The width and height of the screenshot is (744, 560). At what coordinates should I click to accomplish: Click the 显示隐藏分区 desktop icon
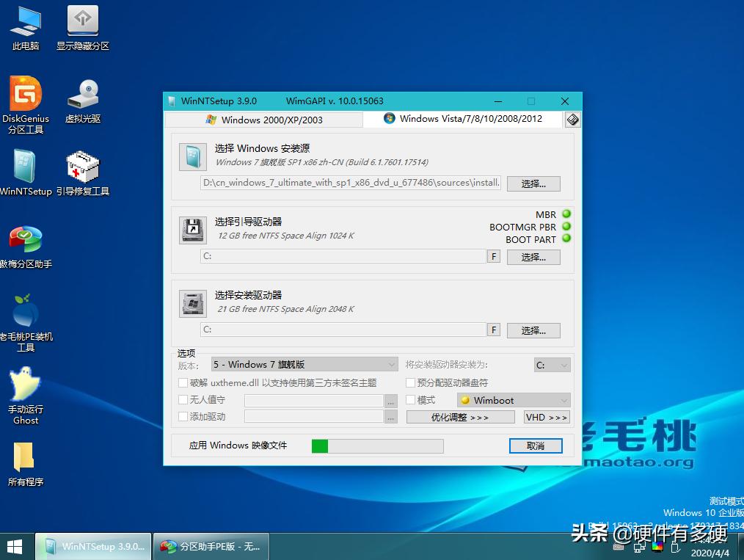(x=82, y=23)
